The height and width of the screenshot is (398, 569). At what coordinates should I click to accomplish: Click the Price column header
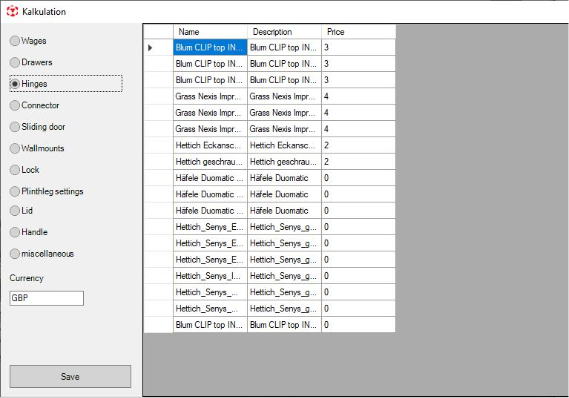click(358, 32)
